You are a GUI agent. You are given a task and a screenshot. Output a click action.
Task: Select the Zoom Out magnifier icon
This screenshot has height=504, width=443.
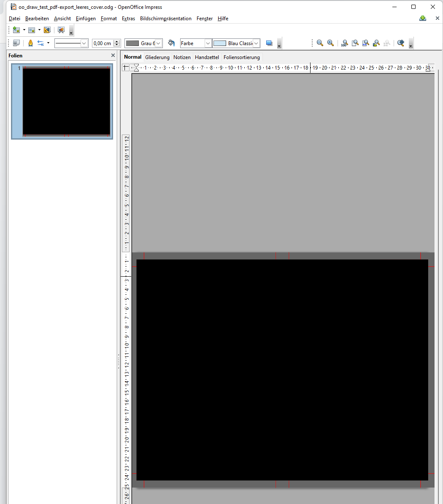[x=320, y=43]
